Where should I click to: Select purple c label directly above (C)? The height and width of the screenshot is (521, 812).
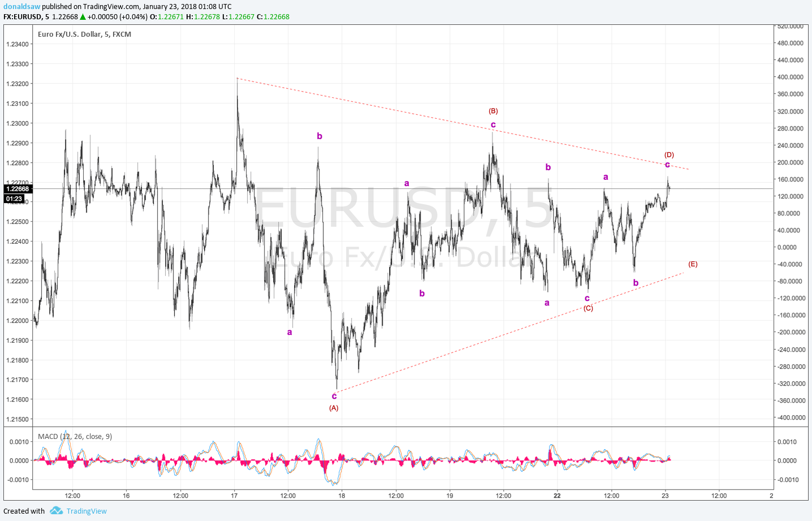(587, 298)
